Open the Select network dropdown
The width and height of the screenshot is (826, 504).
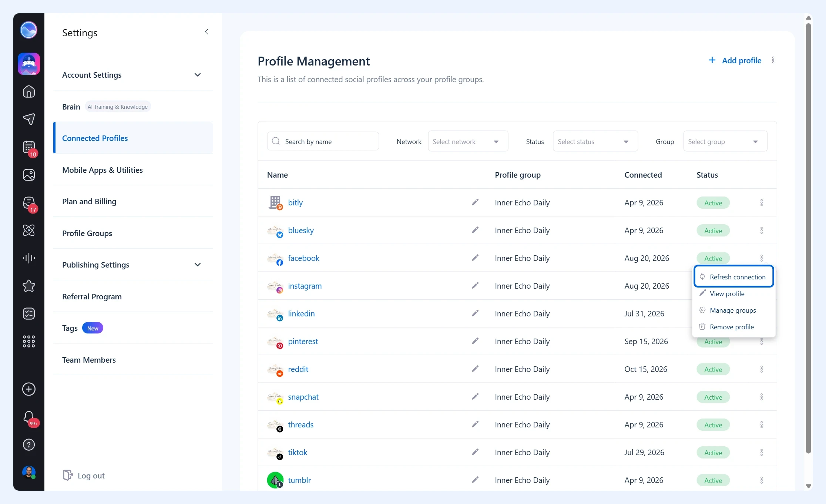click(x=468, y=141)
